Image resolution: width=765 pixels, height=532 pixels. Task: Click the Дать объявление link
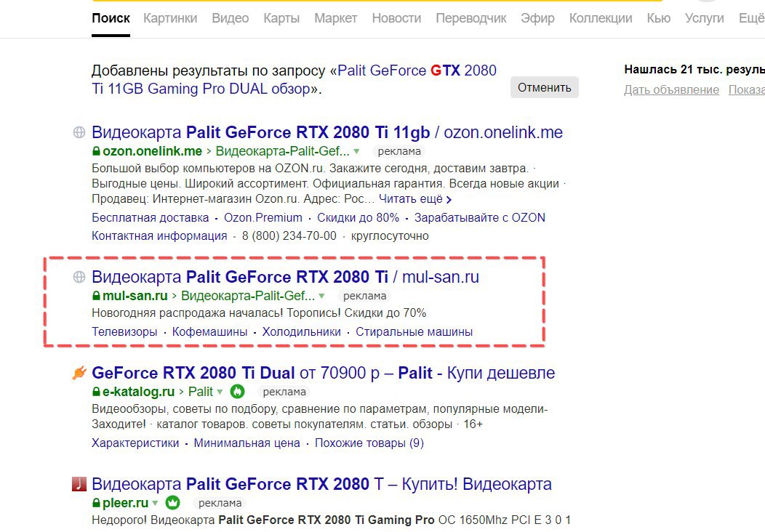tap(672, 89)
